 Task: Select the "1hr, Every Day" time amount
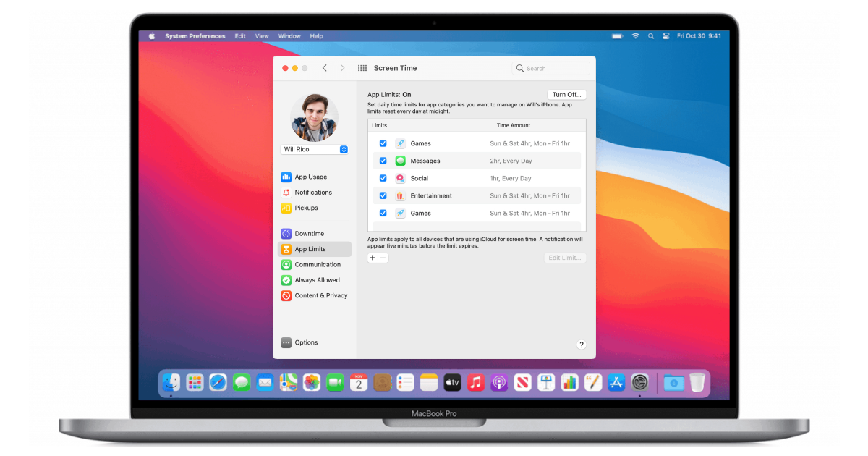pos(511,178)
